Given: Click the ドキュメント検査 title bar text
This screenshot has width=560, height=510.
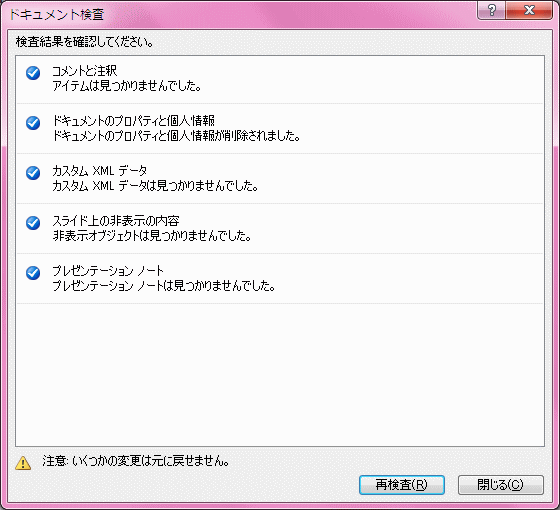Looking at the screenshot, I should (x=56, y=14).
